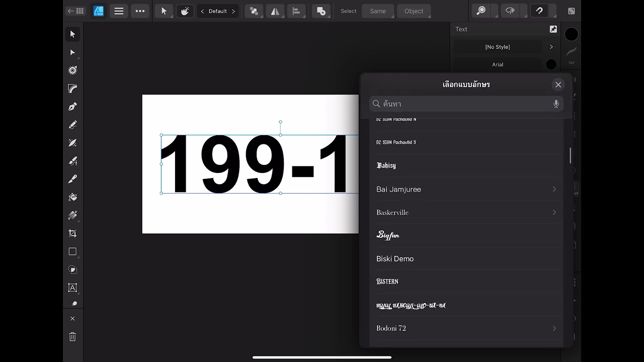Select the Paint Brush tool below Vector Brush
This screenshot has width=644, height=362.
[72, 161]
